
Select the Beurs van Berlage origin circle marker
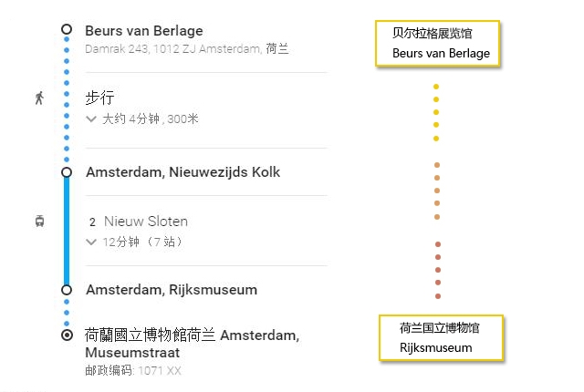tap(67, 29)
